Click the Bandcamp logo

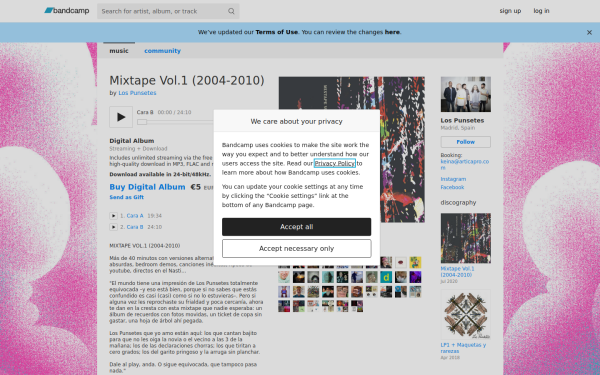pos(67,11)
